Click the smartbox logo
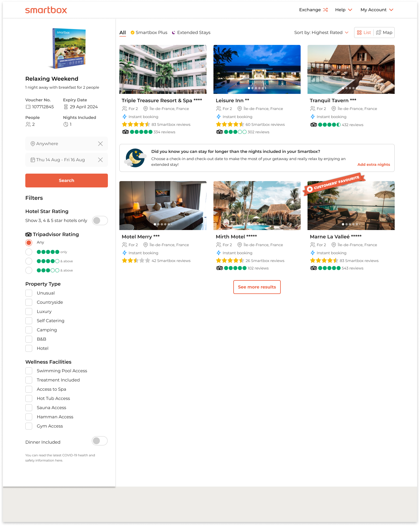Image resolution: width=420 pixels, height=526 pixels. pos(46,10)
